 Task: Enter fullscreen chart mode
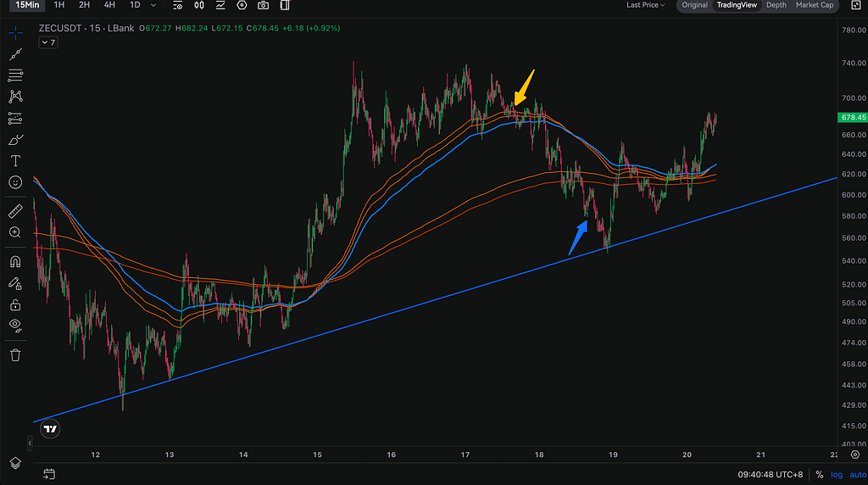click(855, 5)
